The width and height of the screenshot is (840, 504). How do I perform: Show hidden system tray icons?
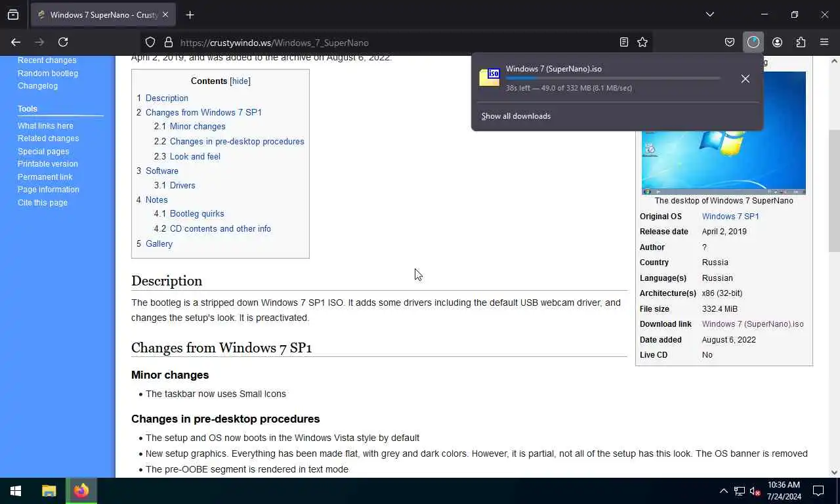coord(723,491)
